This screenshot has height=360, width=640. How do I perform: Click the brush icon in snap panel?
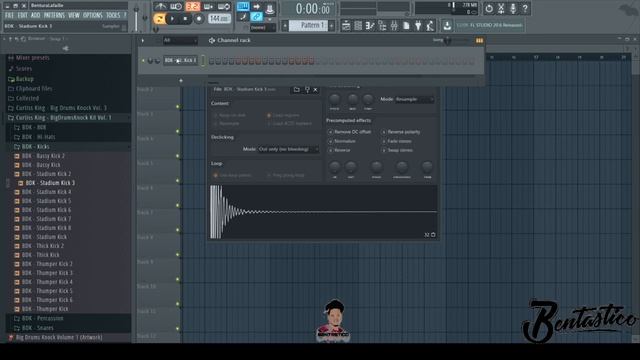pyautogui.click(x=243, y=17)
